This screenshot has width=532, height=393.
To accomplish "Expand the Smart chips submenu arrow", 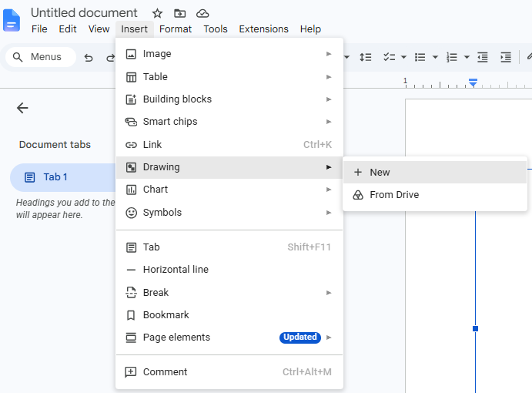I will click(329, 122).
